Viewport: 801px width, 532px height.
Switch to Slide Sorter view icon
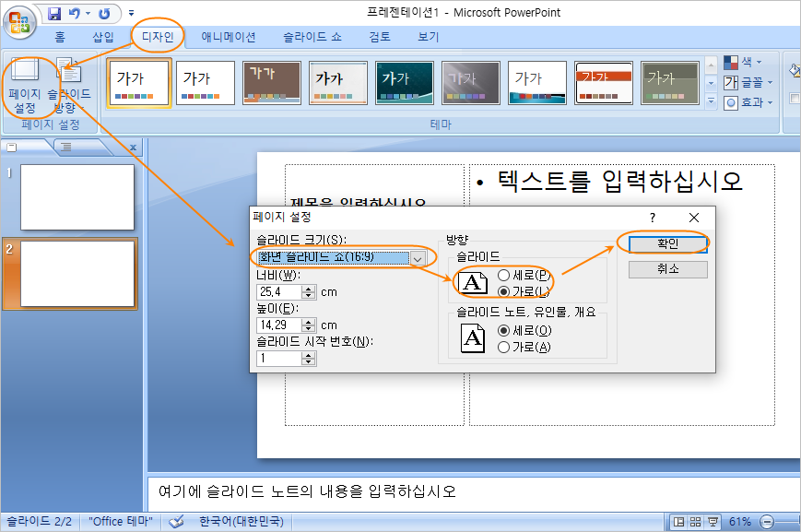[695, 522]
